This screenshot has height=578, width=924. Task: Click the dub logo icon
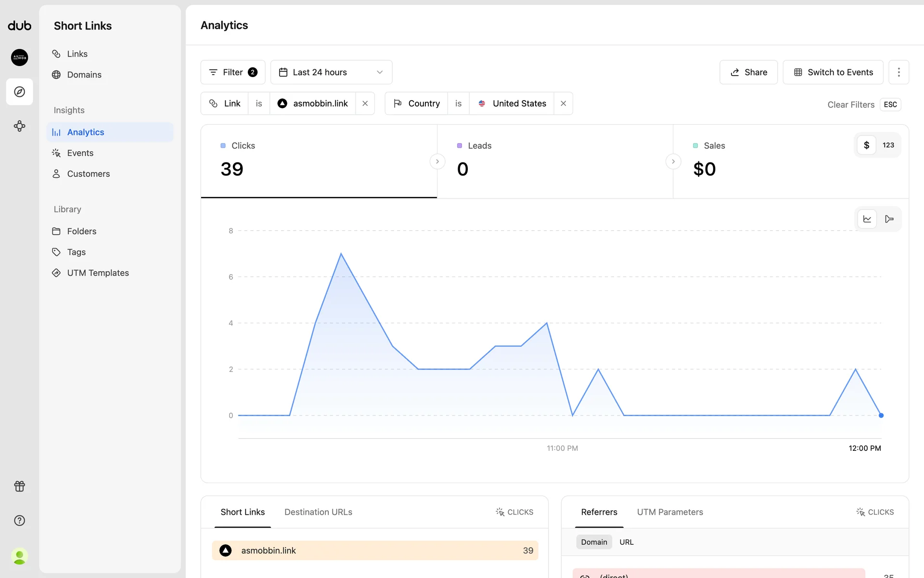19,26
